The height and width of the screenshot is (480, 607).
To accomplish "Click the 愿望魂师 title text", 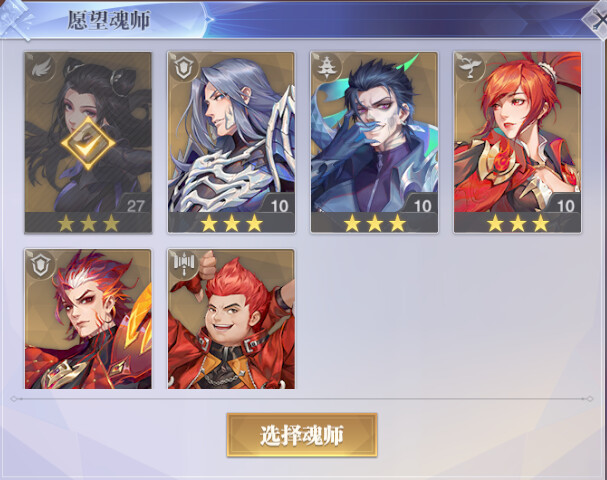I will pos(108,20).
